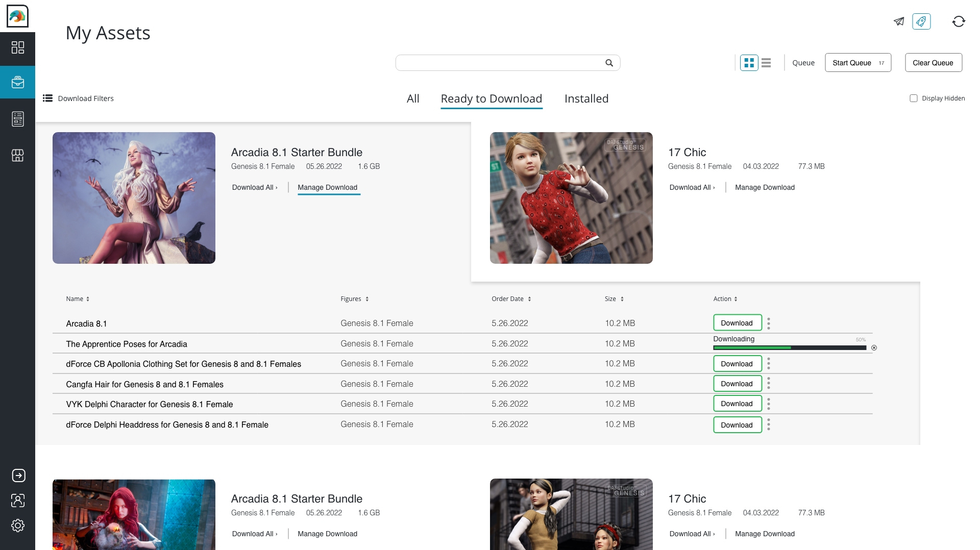980x550 pixels.
Task: Switch to grid view
Action: [x=749, y=63]
